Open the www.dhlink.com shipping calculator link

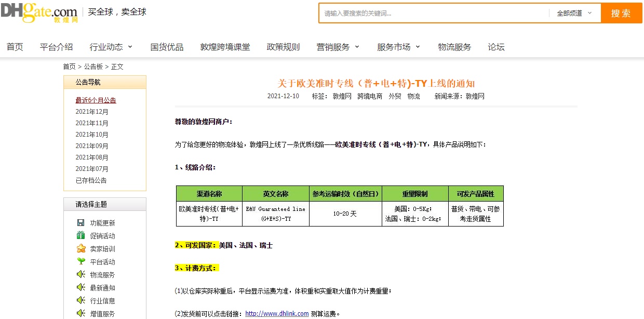277,314
